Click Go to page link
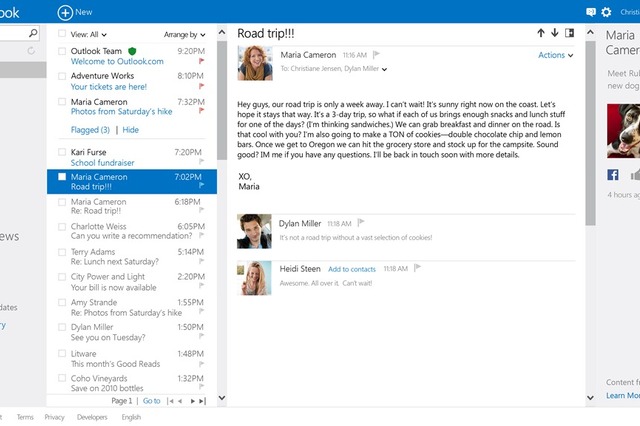This screenshot has height=426, width=640. point(151,401)
